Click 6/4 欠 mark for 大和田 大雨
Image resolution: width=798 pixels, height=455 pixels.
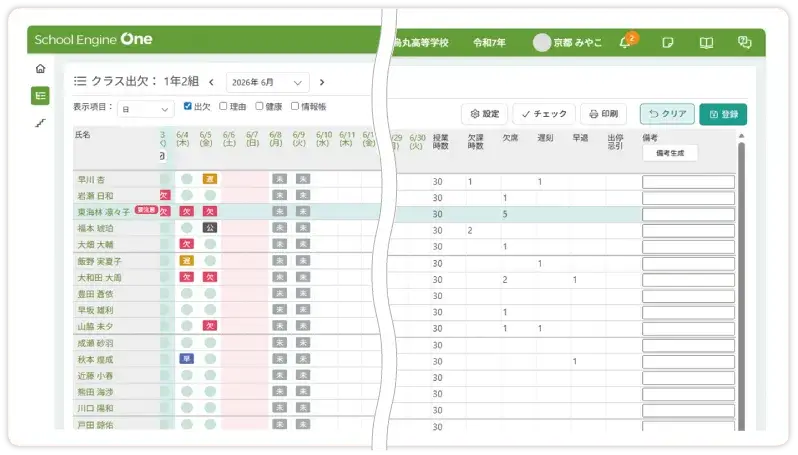(x=186, y=277)
